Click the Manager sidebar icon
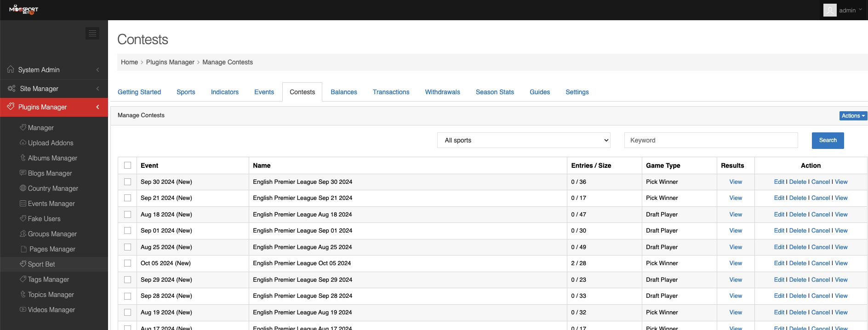The width and height of the screenshot is (868, 330). click(23, 127)
